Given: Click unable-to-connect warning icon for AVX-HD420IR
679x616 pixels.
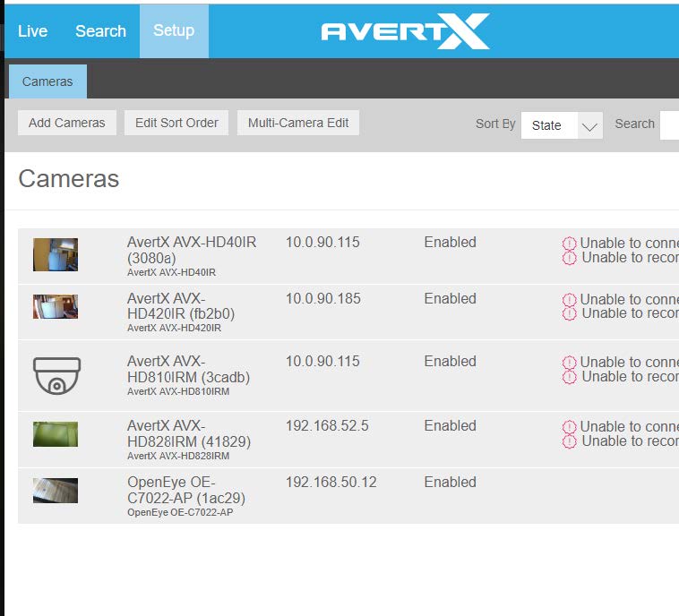Looking at the screenshot, I should 569,300.
